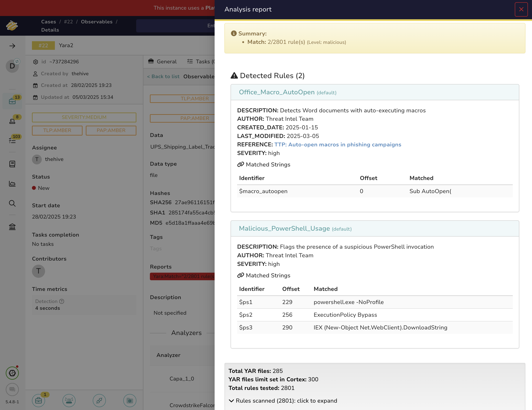Expand Rules scanned (2801) list
This screenshot has width=532, height=410.
coord(283,401)
